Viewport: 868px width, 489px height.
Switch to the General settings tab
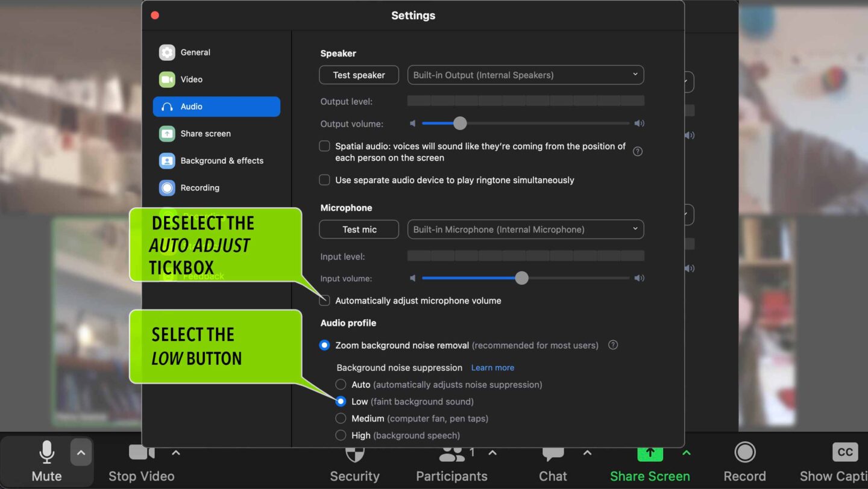click(197, 52)
